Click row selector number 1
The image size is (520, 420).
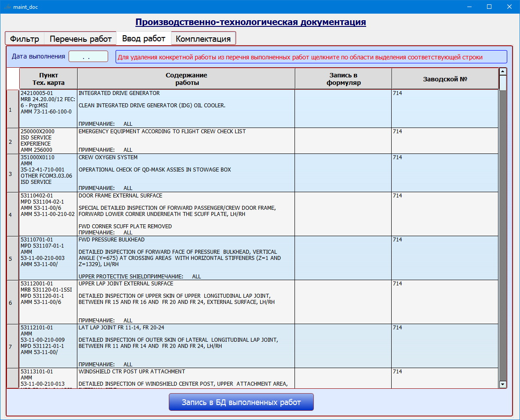coord(13,109)
